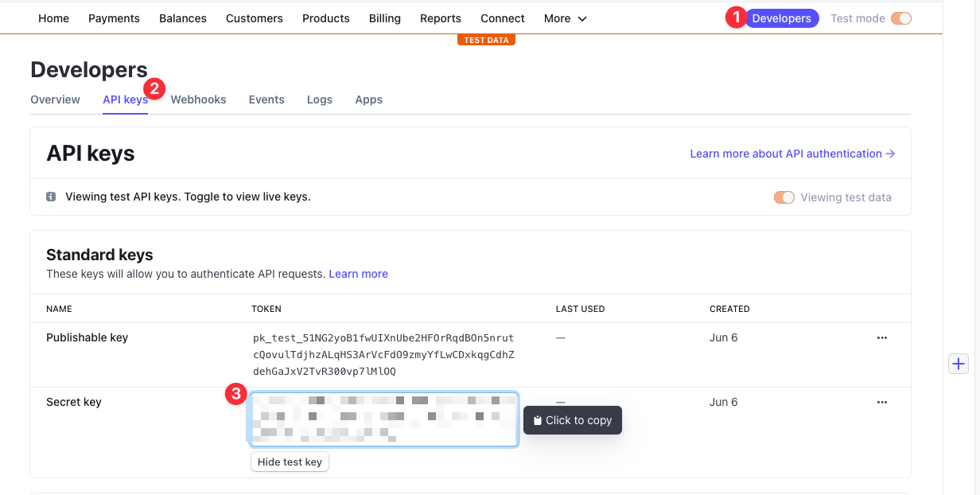The width and height of the screenshot is (980, 495).
Task: Select the API keys tab
Action: click(125, 99)
